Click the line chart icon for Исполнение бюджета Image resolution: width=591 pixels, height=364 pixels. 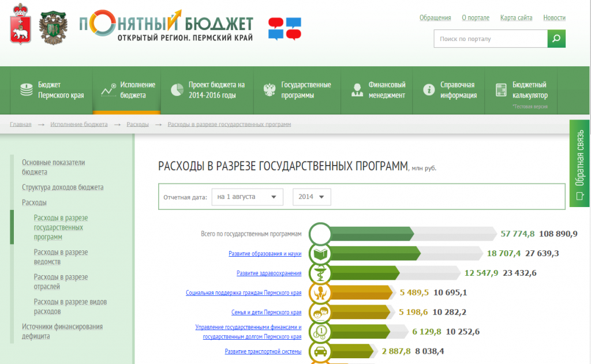click(x=109, y=90)
